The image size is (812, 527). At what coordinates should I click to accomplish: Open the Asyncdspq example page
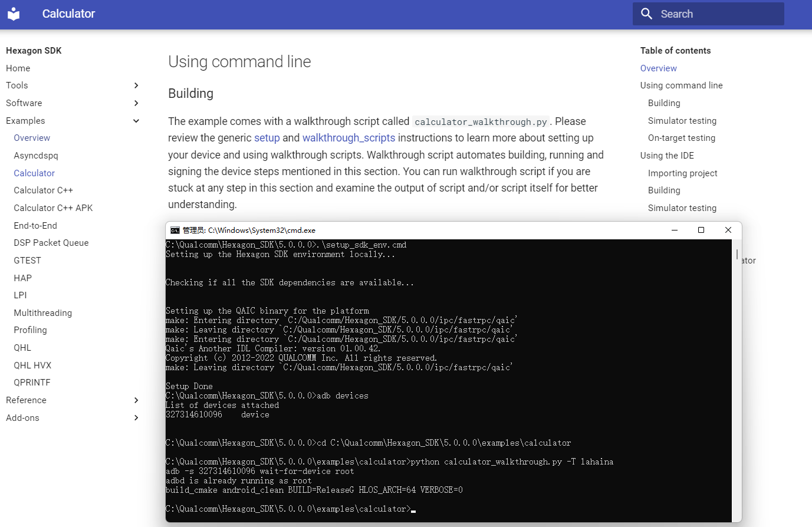(x=36, y=156)
